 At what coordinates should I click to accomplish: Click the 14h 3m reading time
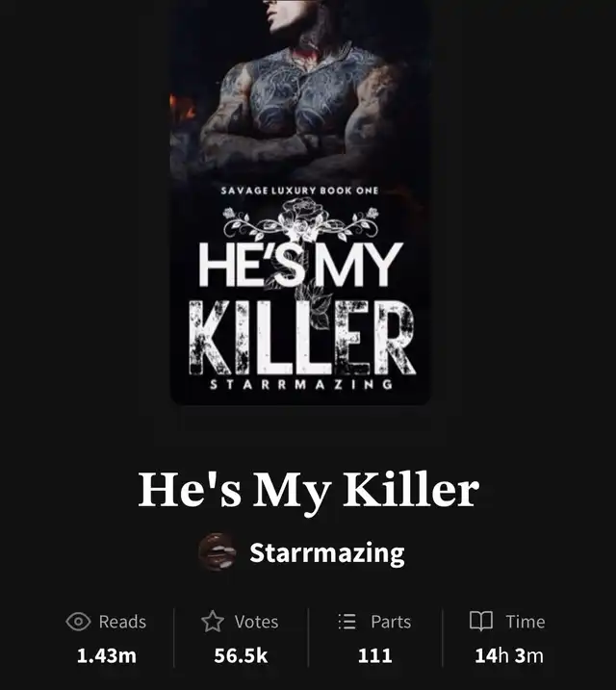(x=509, y=655)
